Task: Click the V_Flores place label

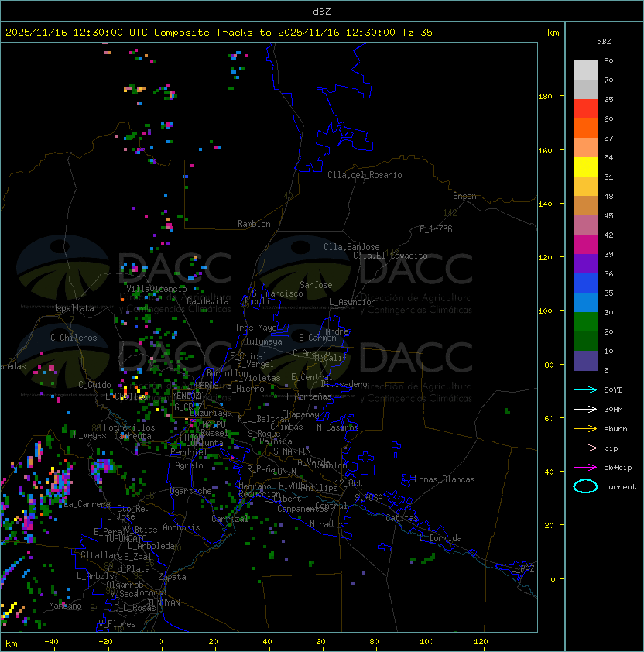Action: [117, 624]
